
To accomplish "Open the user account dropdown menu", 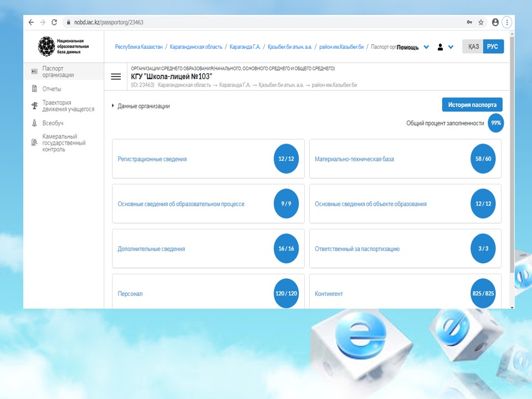I will [x=445, y=47].
